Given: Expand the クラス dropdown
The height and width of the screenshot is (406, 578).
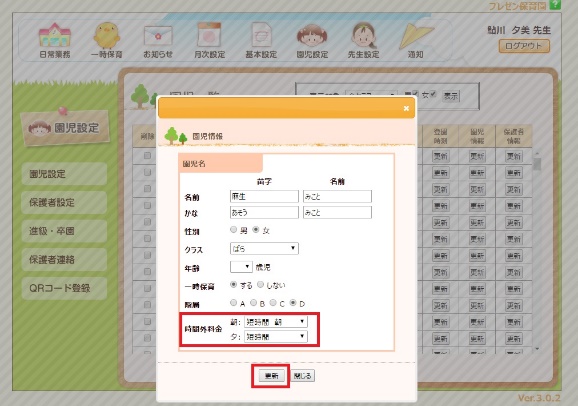Looking at the screenshot, I should click(x=264, y=249).
